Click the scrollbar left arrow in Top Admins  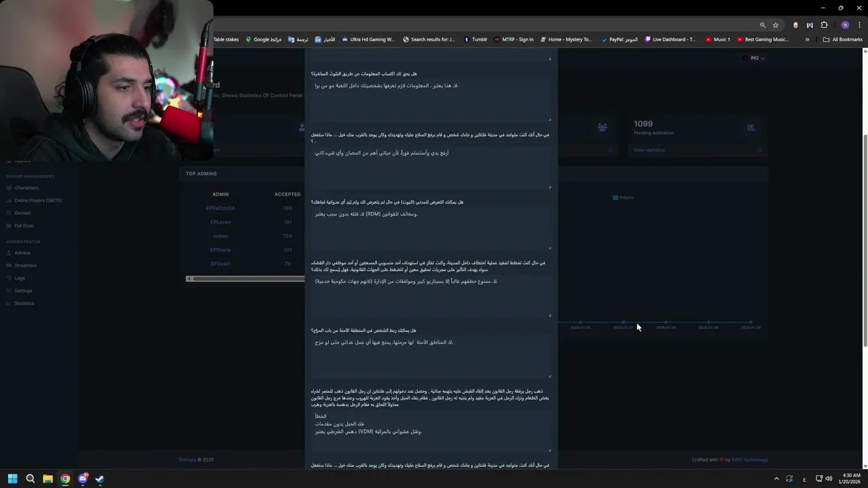point(189,279)
